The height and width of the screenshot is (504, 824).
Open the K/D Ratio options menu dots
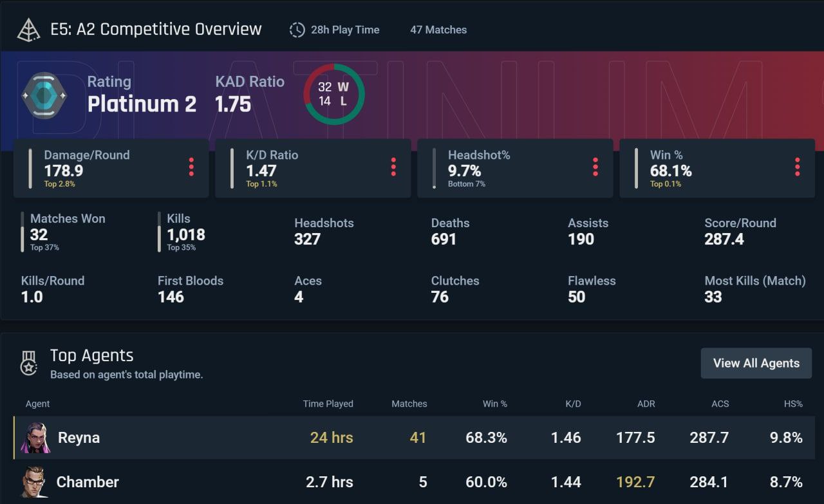(393, 167)
